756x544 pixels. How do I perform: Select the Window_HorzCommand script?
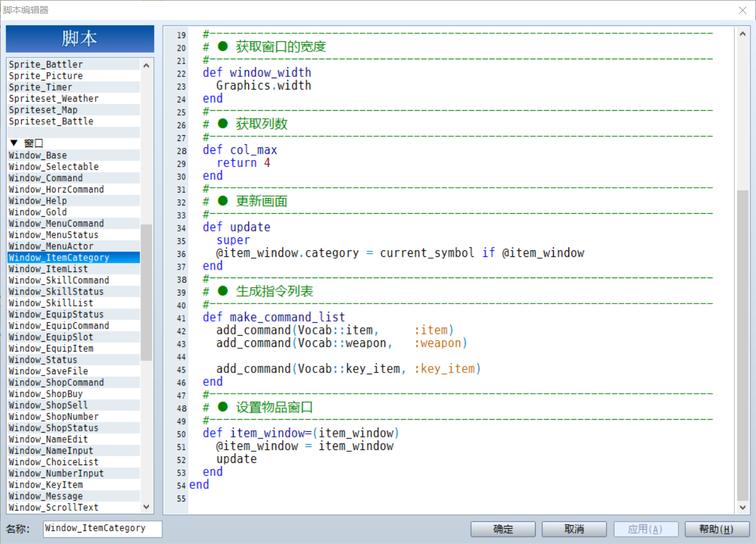coord(74,189)
